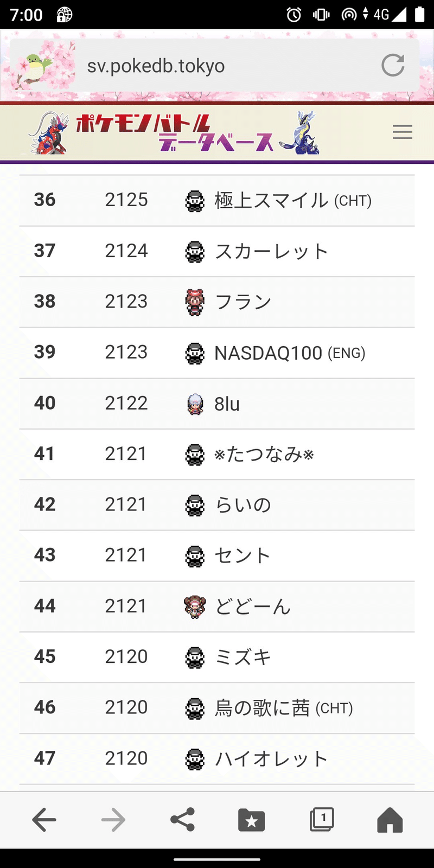Tap the reload page icon

click(393, 66)
